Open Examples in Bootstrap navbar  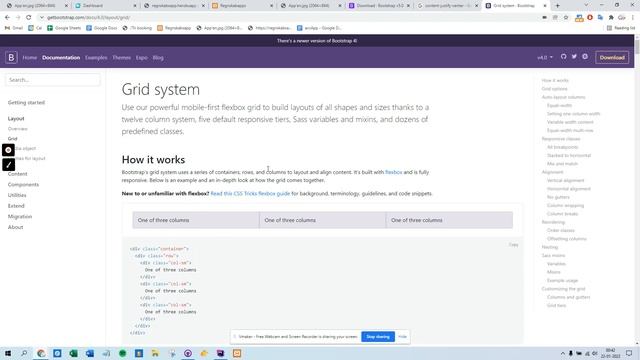click(96, 58)
